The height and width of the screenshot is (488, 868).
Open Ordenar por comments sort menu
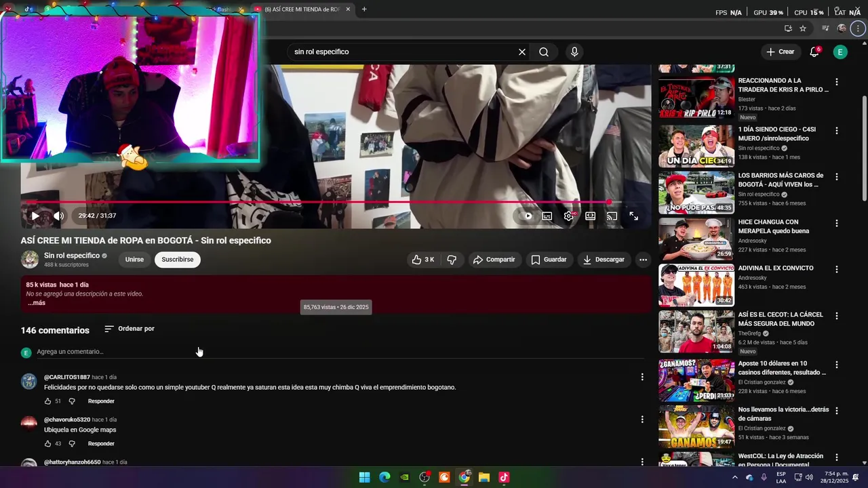[130, 329]
